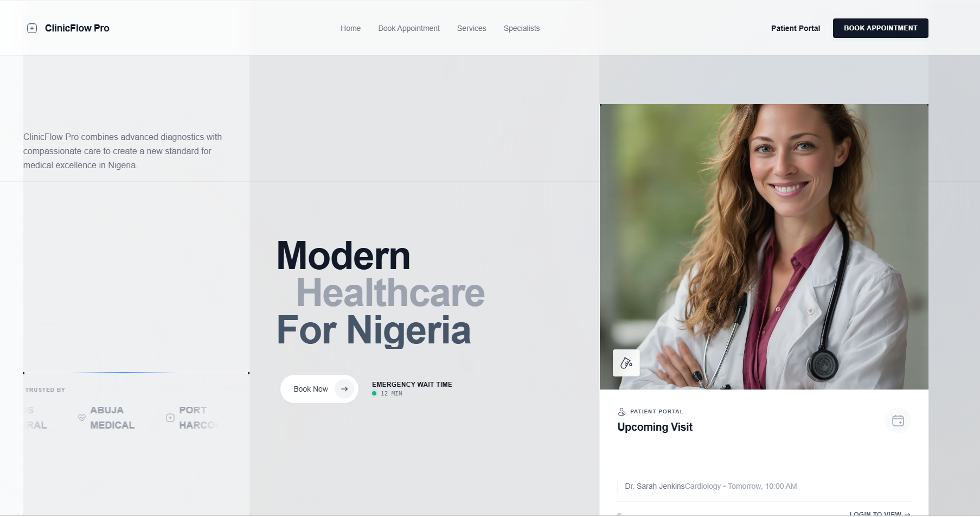Screen dimensions: 980x517
Task: Open the Home navigation item
Action: [350, 28]
